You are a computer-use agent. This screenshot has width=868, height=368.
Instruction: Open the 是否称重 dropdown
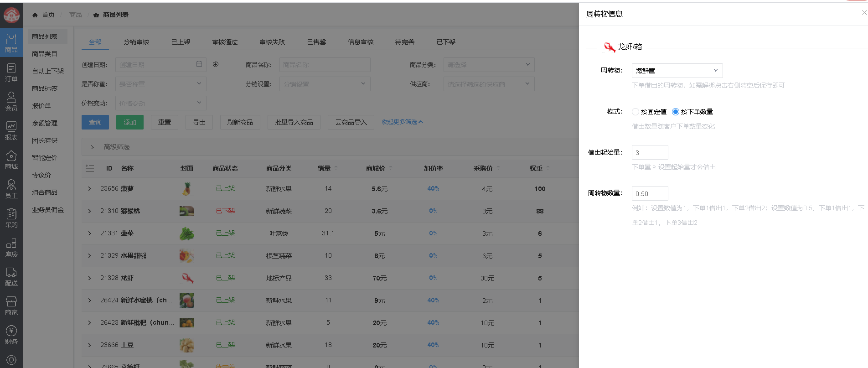160,84
